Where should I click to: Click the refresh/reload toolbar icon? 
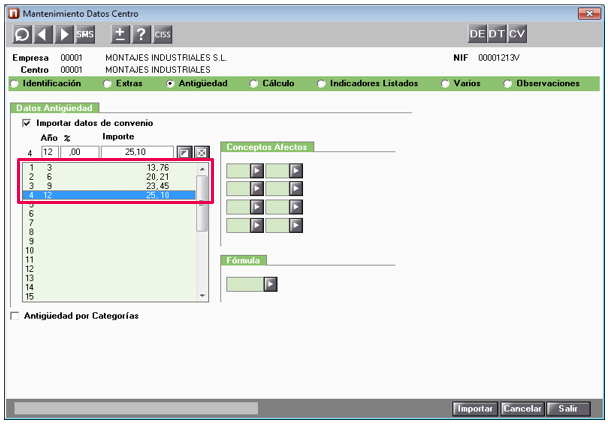(22, 35)
